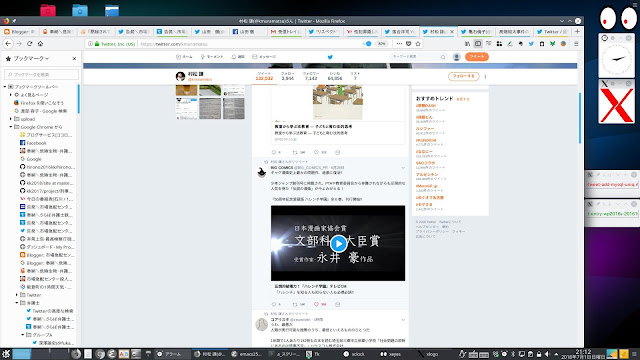Bookmark this page with the star icon

(x=418, y=44)
